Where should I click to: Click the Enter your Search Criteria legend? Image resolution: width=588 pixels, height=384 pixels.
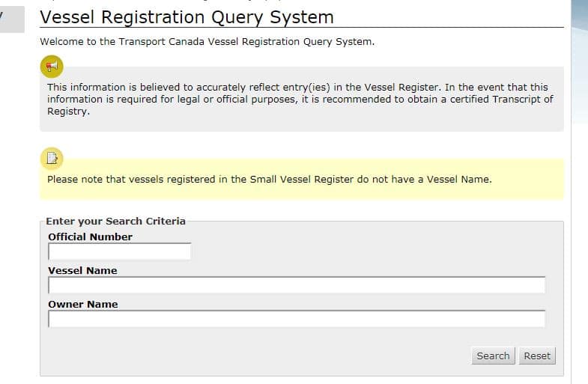click(115, 221)
